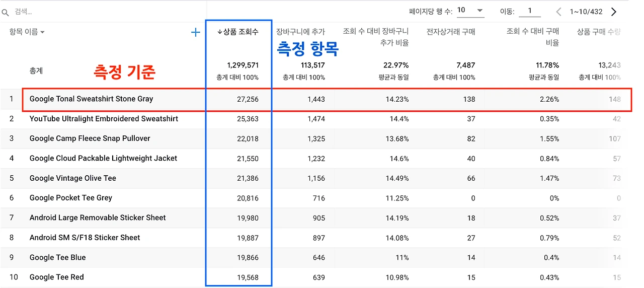644x288 pixels.
Task: Click views value 22,018
Action: pos(248,138)
